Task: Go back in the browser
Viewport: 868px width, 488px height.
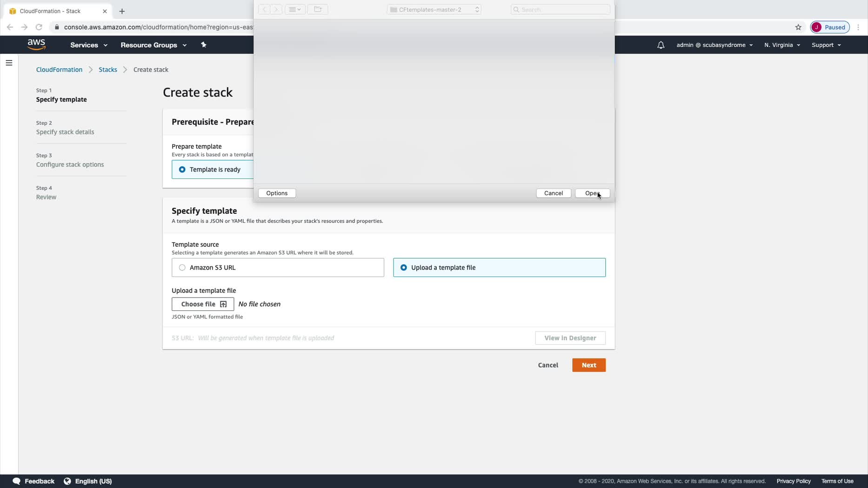Action: (10, 27)
